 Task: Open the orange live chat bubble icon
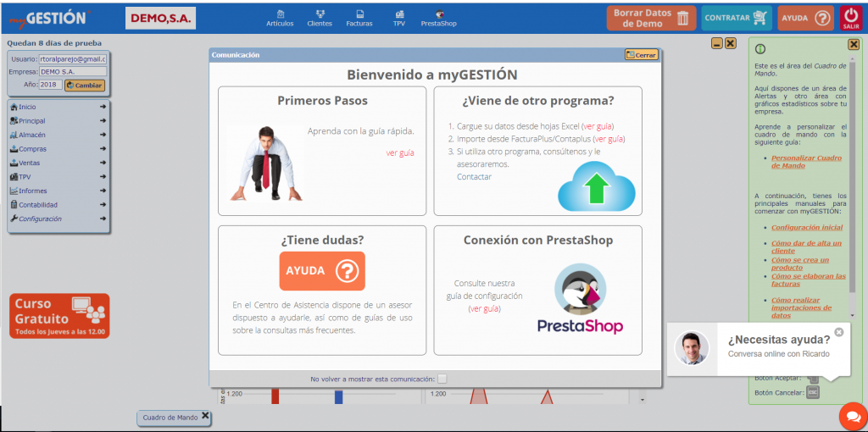click(853, 417)
